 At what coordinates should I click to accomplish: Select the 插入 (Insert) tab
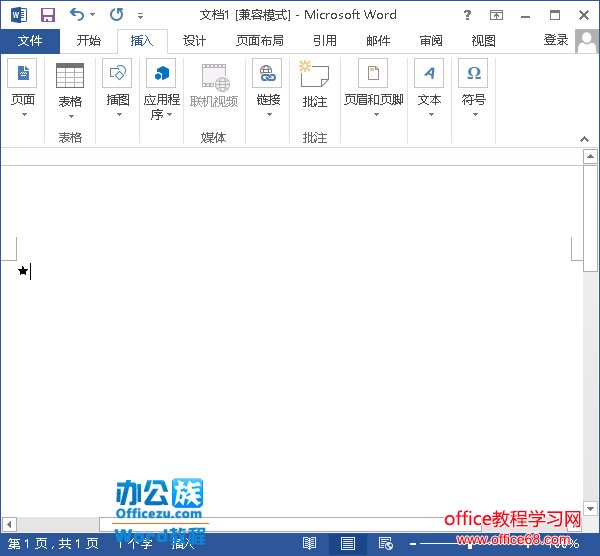coord(142,41)
